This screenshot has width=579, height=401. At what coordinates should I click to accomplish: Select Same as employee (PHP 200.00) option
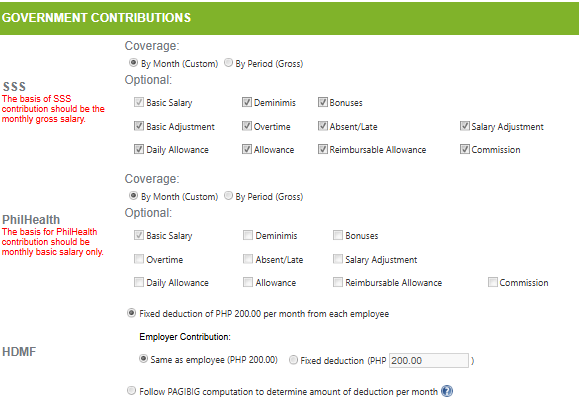[143, 359]
